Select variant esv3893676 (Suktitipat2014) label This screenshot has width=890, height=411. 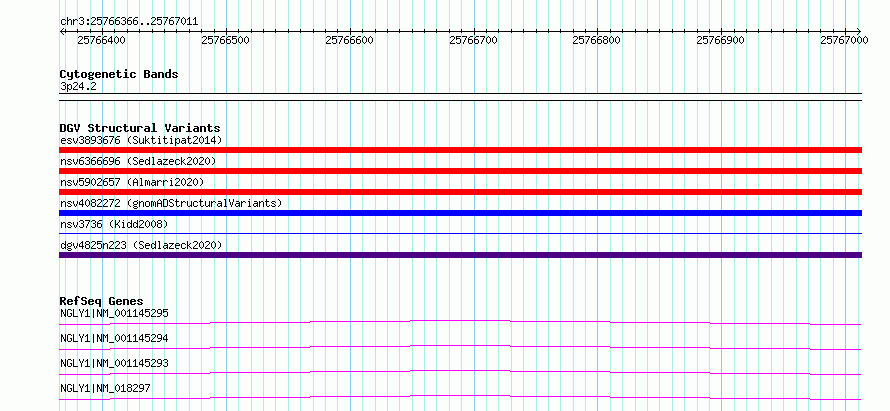pos(141,140)
